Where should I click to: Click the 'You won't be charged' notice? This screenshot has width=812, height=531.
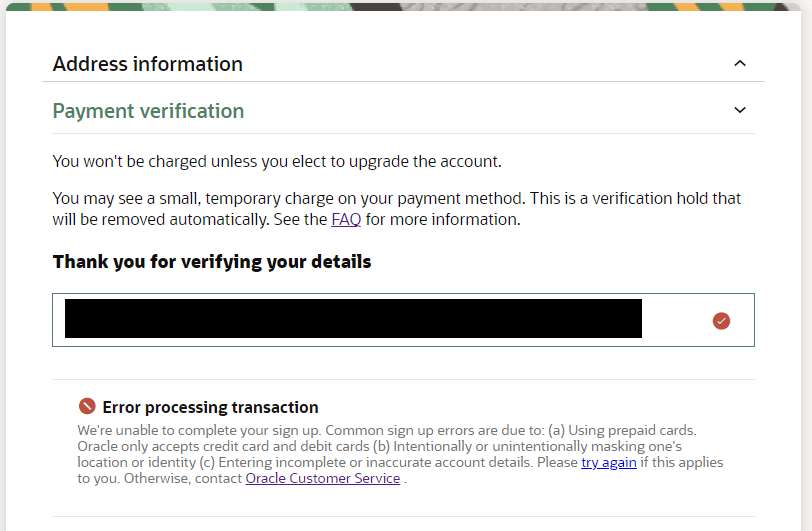[x=277, y=160]
